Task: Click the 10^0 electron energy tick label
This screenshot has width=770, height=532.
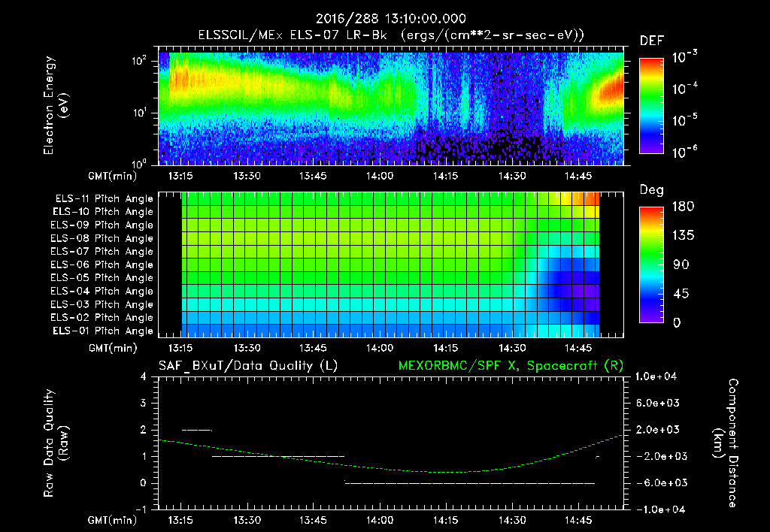Action: click(139, 163)
